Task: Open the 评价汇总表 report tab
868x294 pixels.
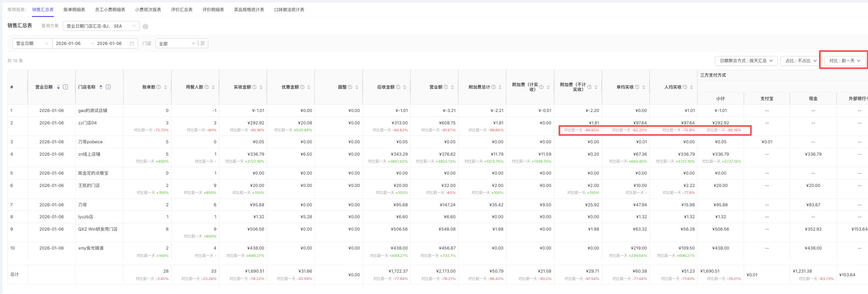Action: [x=182, y=9]
